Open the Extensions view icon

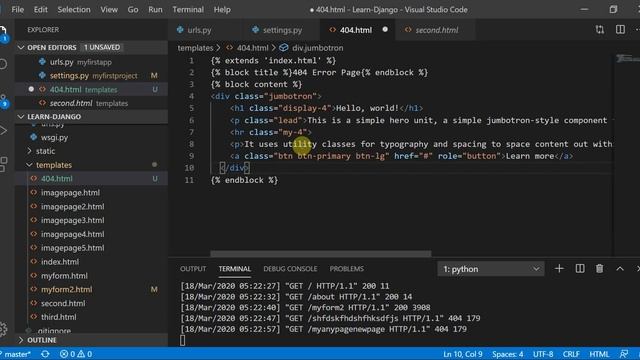3,164
